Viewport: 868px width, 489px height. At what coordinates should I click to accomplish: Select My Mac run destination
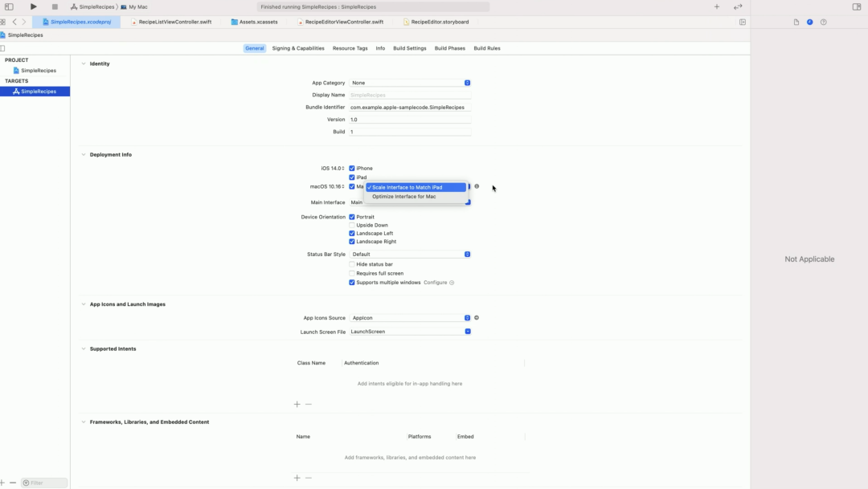coord(134,6)
